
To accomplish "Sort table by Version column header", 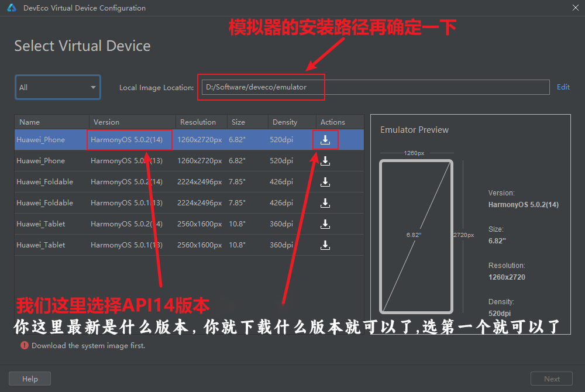I will (x=132, y=122).
